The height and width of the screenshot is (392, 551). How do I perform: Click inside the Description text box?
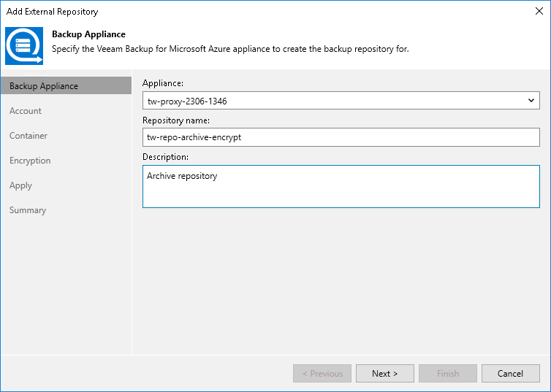(341, 186)
